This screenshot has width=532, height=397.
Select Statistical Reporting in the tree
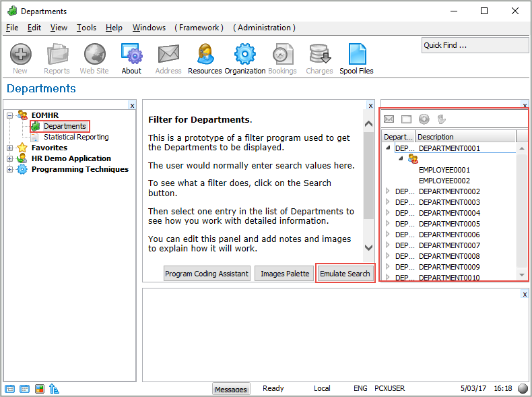point(76,138)
